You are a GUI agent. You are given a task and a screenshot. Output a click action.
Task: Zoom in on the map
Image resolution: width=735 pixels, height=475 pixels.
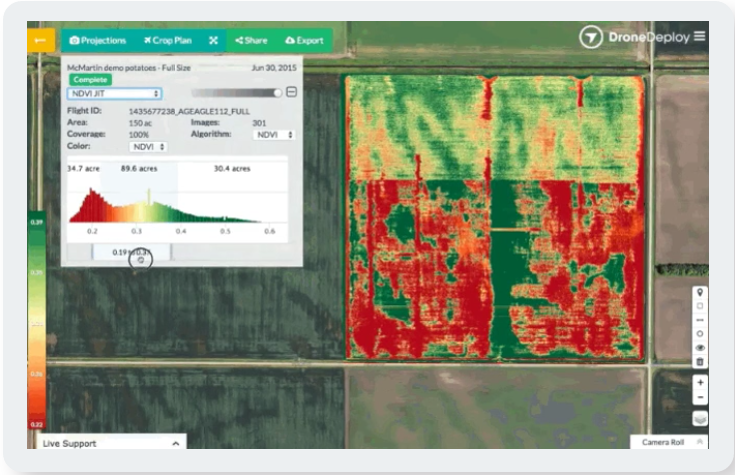click(x=699, y=382)
